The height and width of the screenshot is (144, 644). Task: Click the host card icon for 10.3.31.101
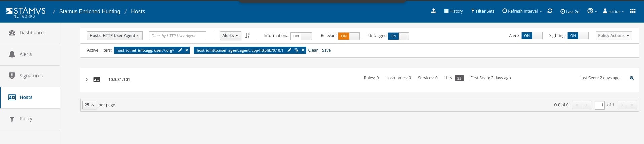pos(97,80)
